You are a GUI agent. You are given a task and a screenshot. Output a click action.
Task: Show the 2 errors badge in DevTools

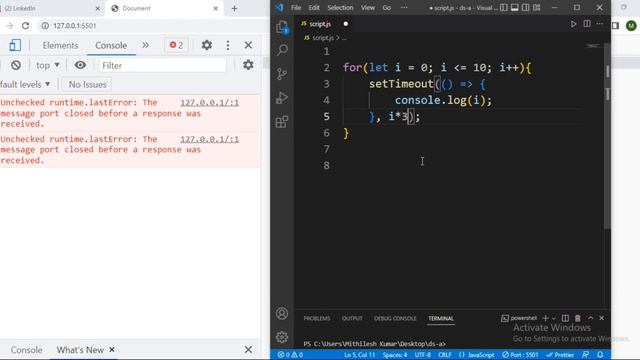[176, 45]
